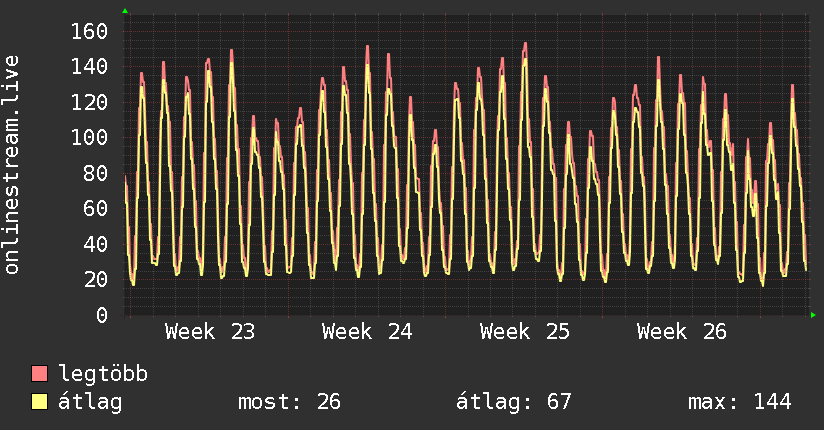The image size is (824, 430).
Task: Click the 0 y-axis value
Action: (x=102, y=315)
